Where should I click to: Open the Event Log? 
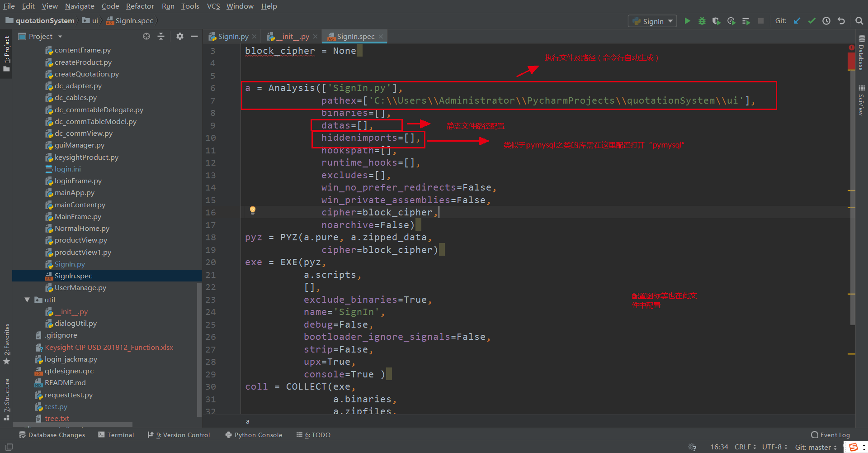[830, 435]
